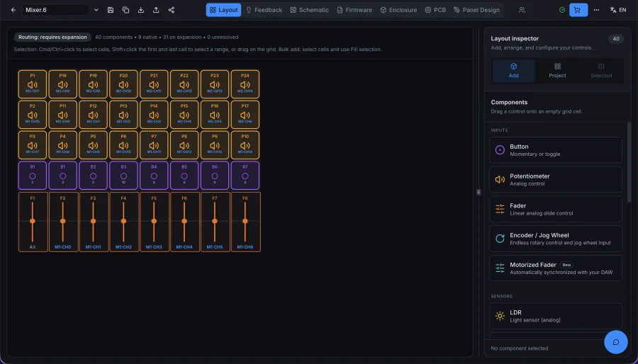Open the Schematic tab
This screenshot has height=364, width=638.
310,10
